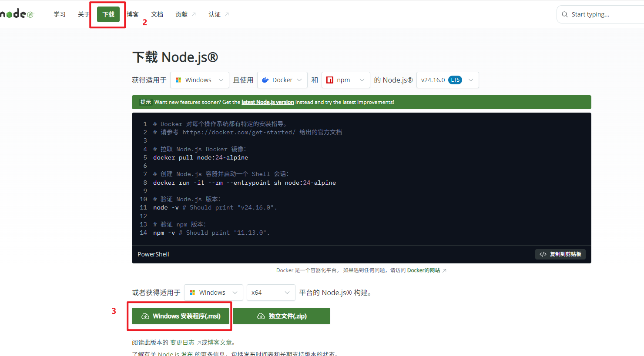The height and width of the screenshot is (356, 644).
Task: Expand the Windows dropdown beside 获得适用于
Action: (200, 80)
